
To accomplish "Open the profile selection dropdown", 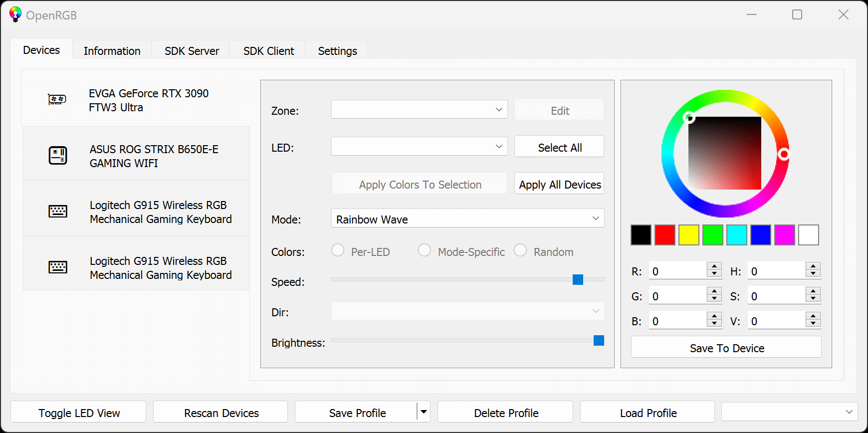I will pos(789,412).
